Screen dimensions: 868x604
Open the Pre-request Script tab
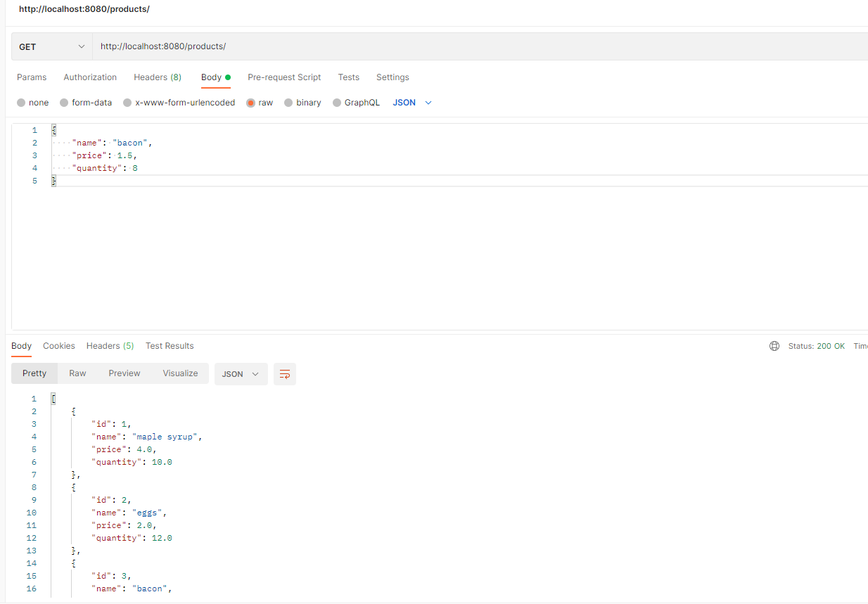284,77
